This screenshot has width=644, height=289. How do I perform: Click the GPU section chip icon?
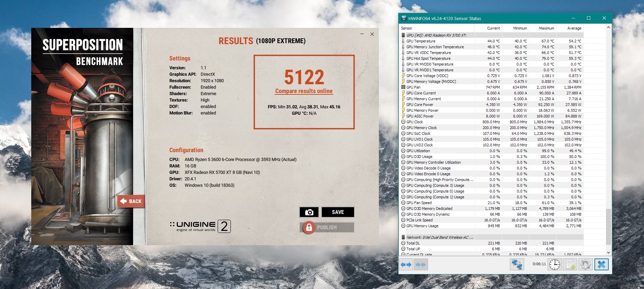tap(403, 35)
